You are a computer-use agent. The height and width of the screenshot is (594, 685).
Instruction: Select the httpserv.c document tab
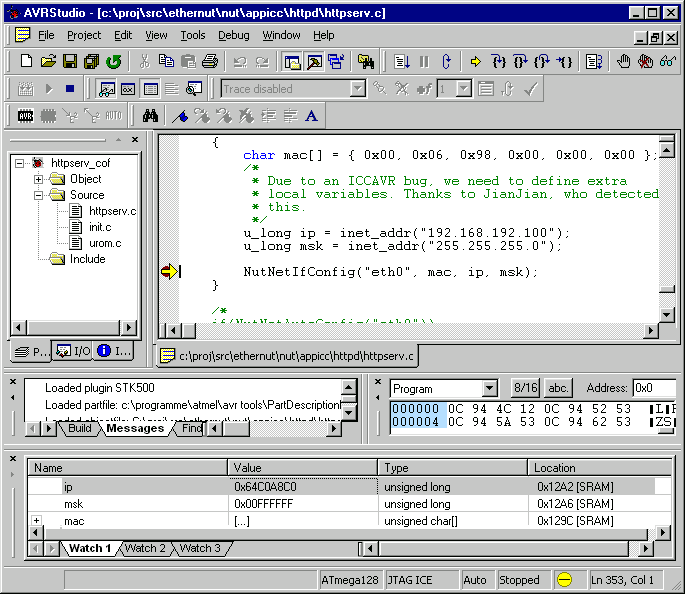pos(287,356)
